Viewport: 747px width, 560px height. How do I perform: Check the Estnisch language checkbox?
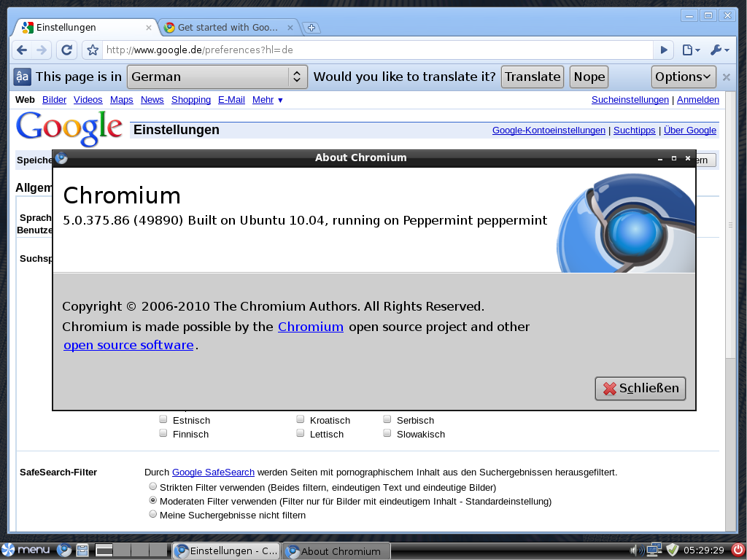coord(163,419)
